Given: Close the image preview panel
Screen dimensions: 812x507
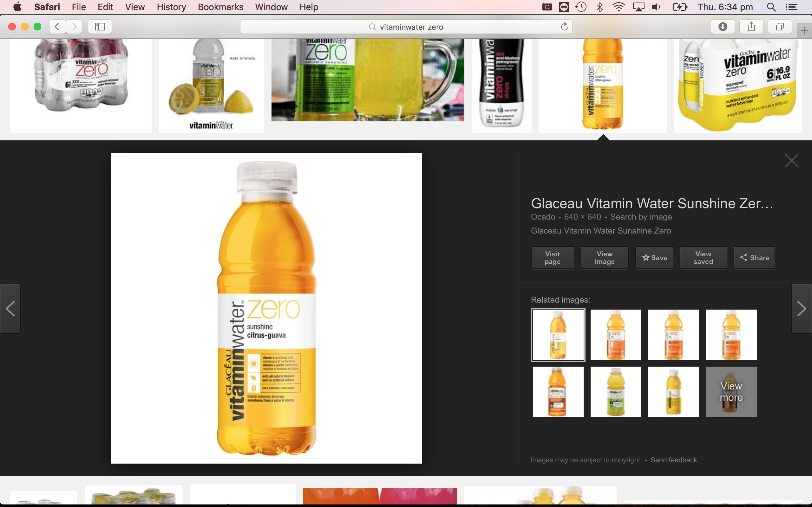Looking at the screenshot, I should 791,161.
